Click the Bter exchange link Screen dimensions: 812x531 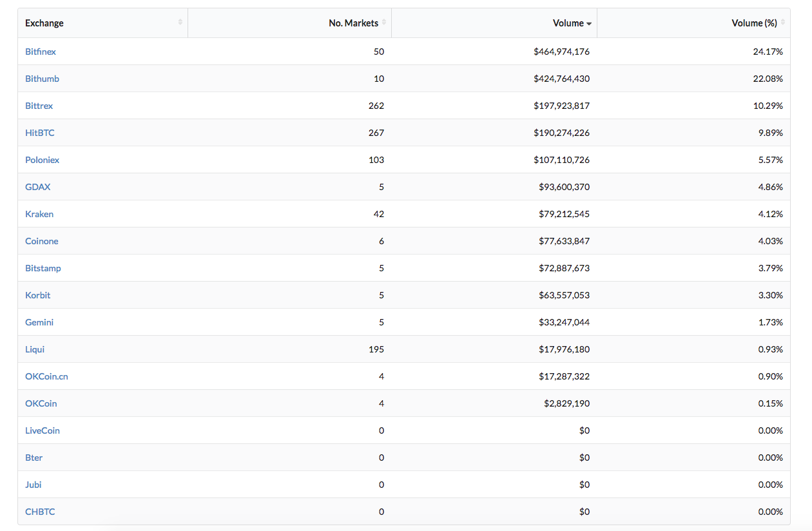[34, 458]
